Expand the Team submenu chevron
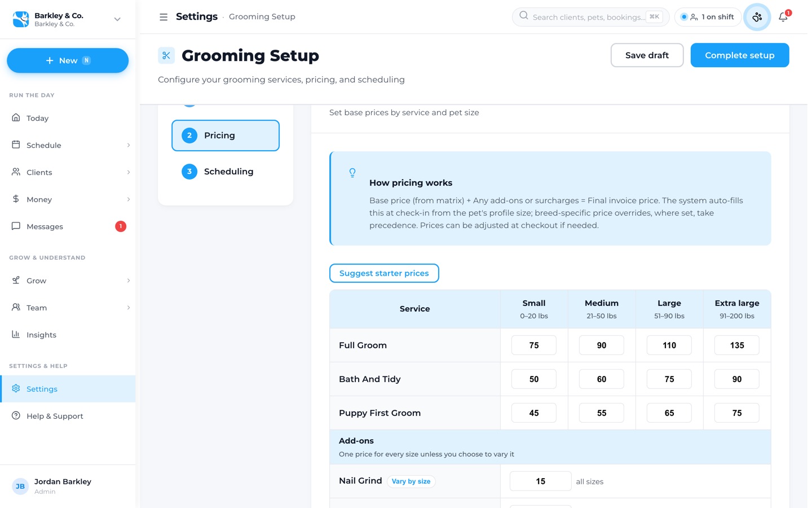This screenshot has height=508, width=812. point(129,308)
